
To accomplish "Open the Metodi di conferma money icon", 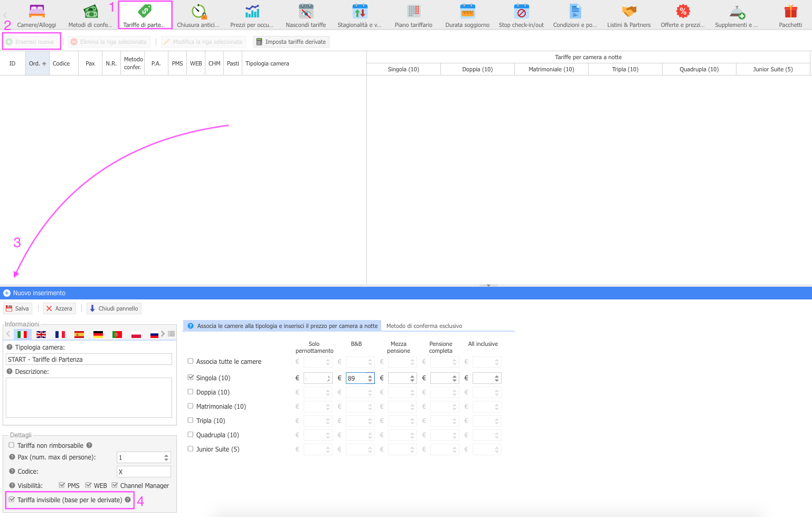I will tap(90, 12).
